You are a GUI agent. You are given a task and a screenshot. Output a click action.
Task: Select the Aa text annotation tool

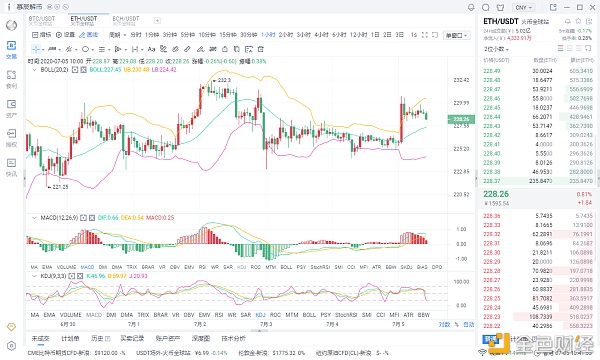pos(151,49)
